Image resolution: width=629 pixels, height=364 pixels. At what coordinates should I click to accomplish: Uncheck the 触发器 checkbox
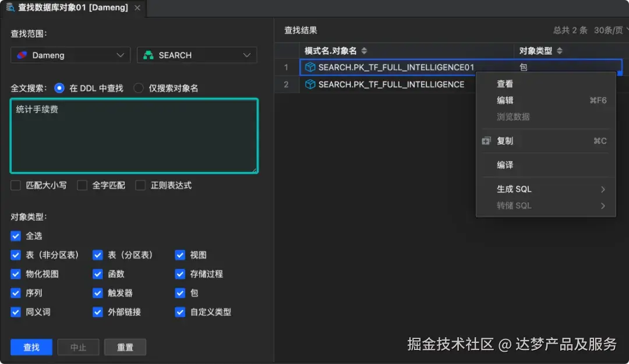tap(97, 293)
